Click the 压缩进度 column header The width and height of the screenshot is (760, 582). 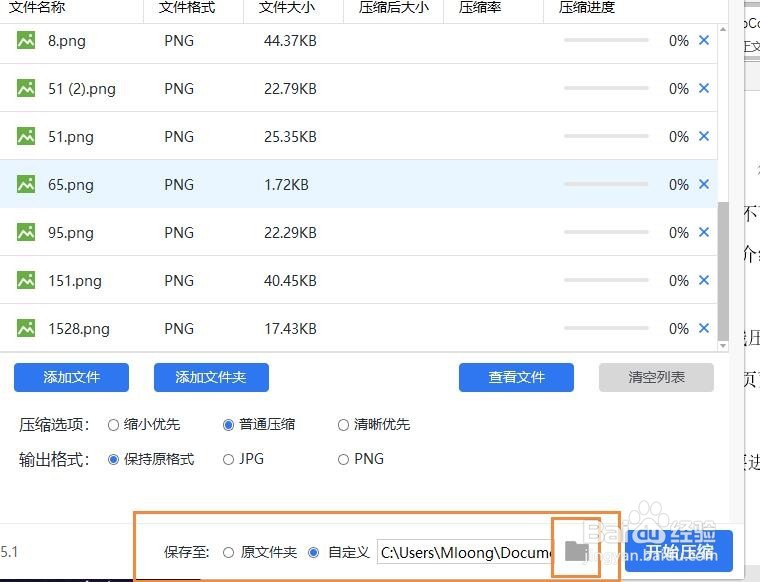pos(587,7)
